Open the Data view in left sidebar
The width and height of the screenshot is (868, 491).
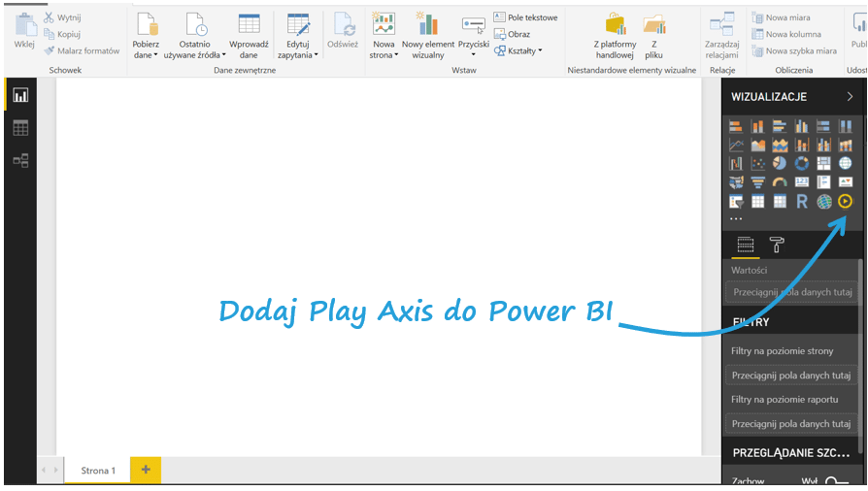click(x=20, y=128)
